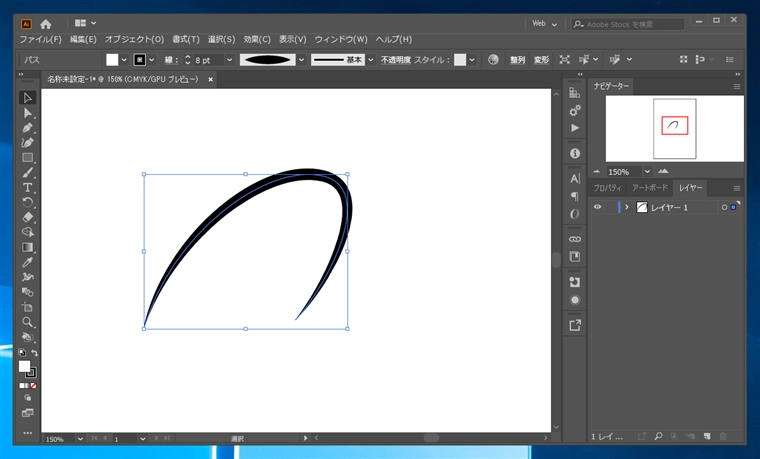This screenshot has height=459, width=760.
Task: Open the Web workspace switcher
Action: [544, 24]
